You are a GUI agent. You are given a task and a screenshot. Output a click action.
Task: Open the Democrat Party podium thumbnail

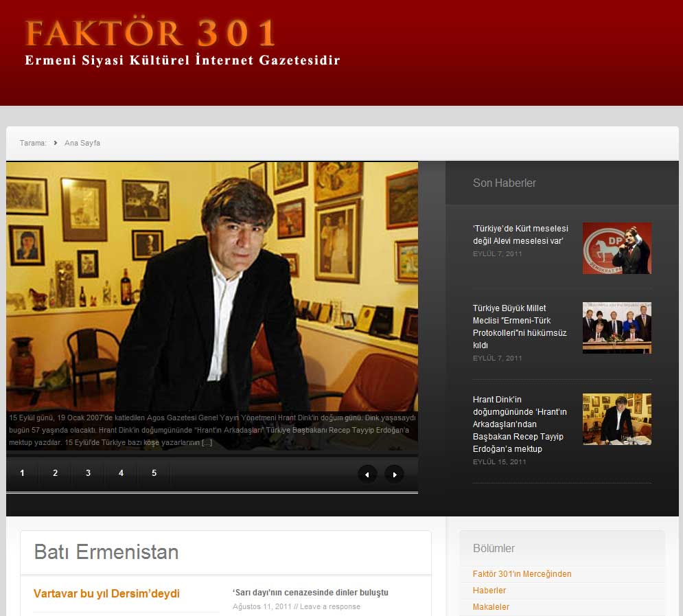[616, 248]
